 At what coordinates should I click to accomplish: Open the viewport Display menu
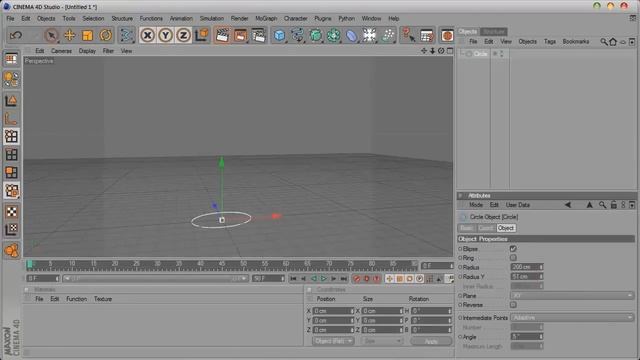coord(87,51)
